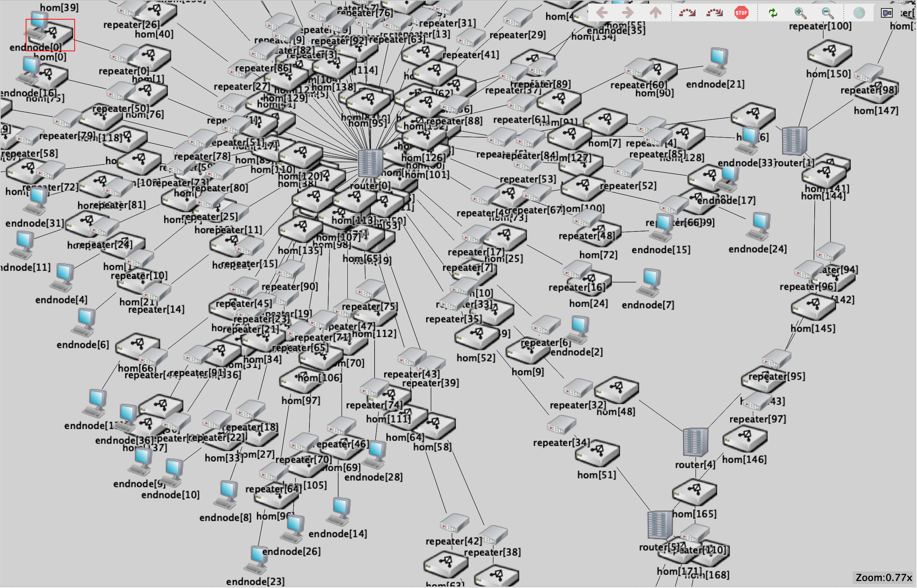Select the endnode[15] computer icon
The image size is (917, 588).
pos(662,228)
